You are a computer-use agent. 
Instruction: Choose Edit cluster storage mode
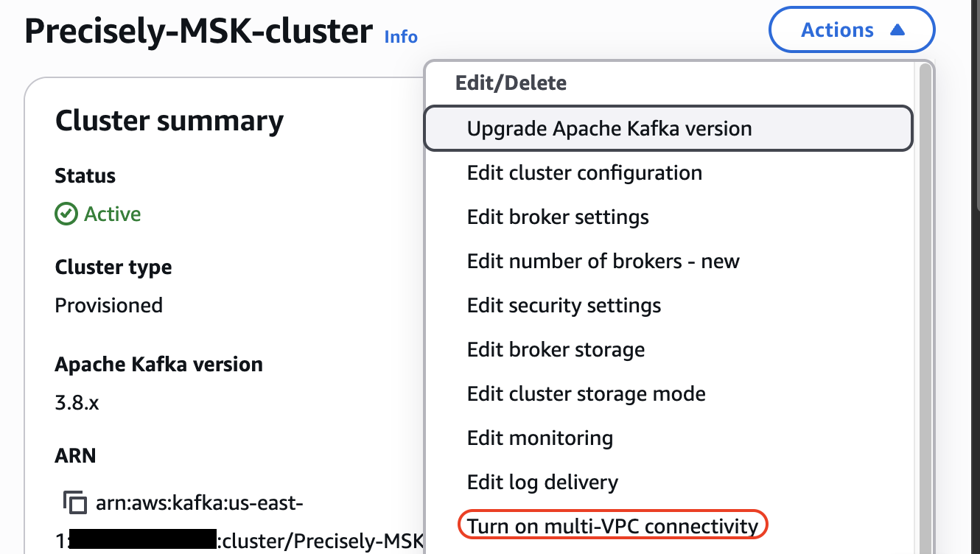(x=668, y=394)
